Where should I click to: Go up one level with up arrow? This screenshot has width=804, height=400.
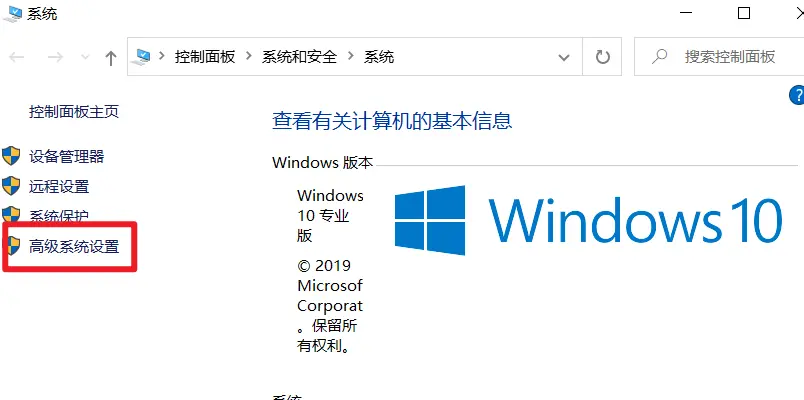click(110, 58)
